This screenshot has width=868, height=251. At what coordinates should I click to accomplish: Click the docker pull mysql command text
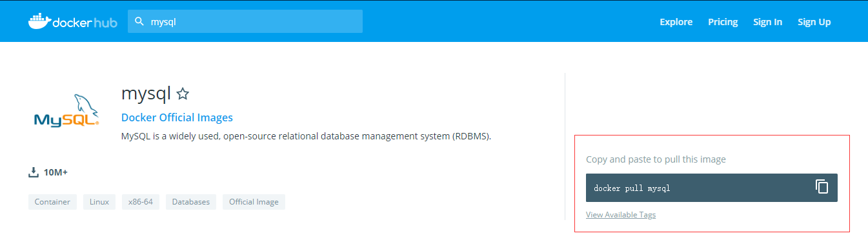pos(632,188)
